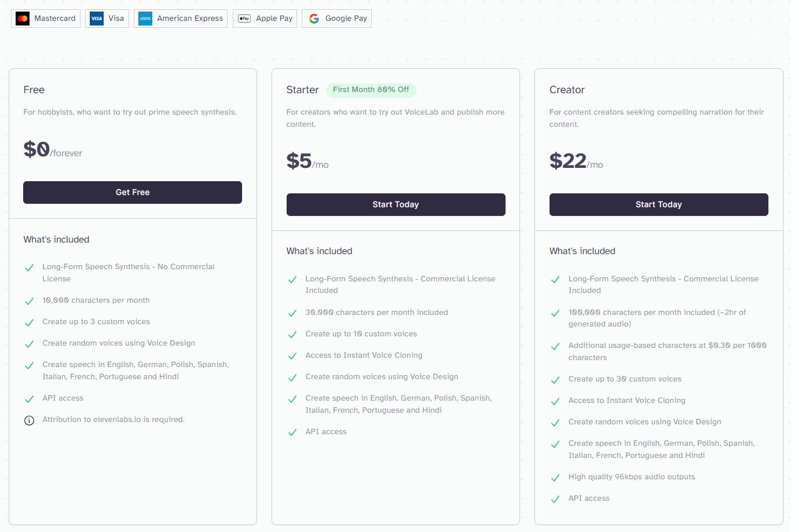Screen dimensions: 791x532
Task: Click the $5/mo price
Action: [x=307, y=162]
